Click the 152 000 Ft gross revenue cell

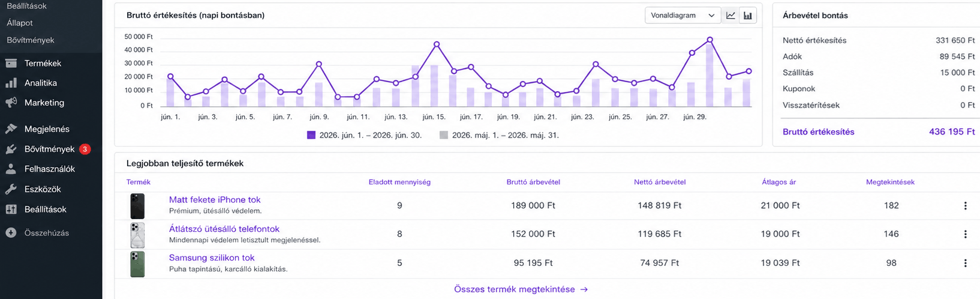[x=533, y=234]
